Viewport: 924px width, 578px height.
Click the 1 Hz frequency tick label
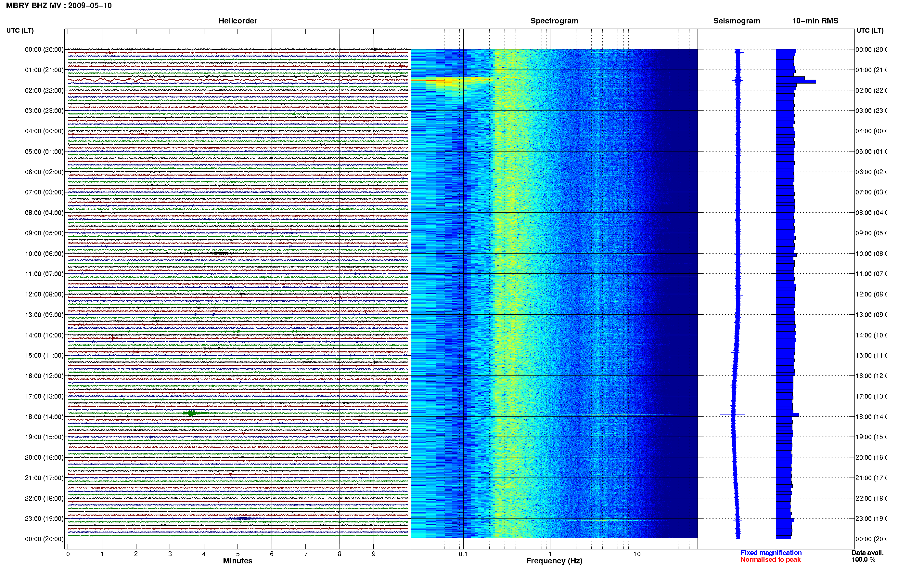point(550,554)
